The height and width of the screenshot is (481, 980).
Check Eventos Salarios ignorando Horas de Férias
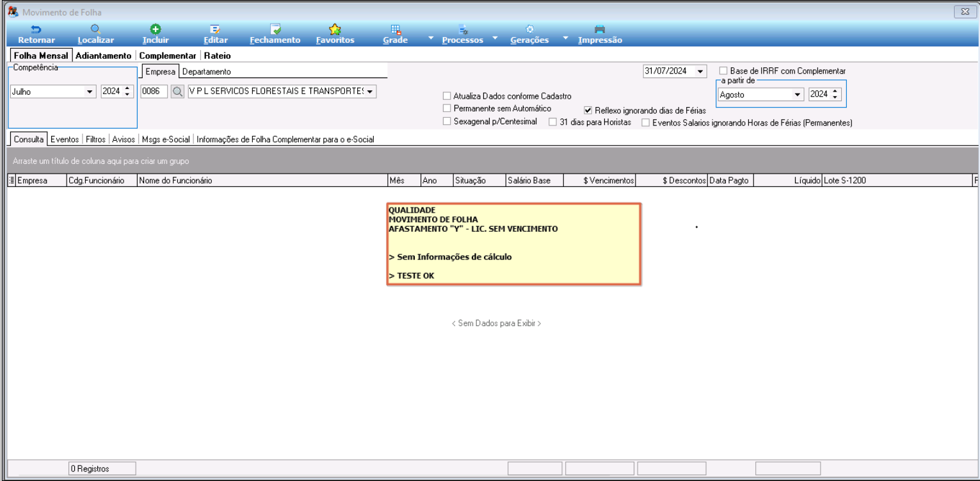pyautogui.click(x=646, y=122)
